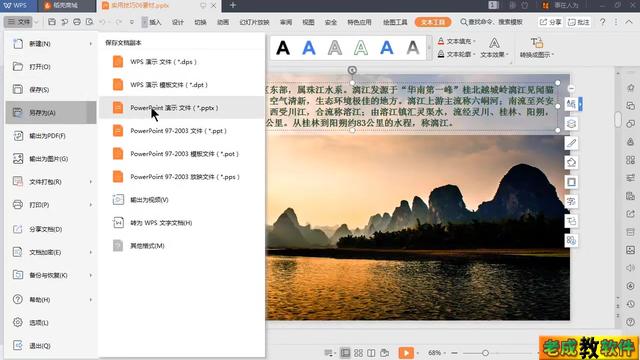
Task: Apply the gray outline text style A
Action: (x=335, y=48)
